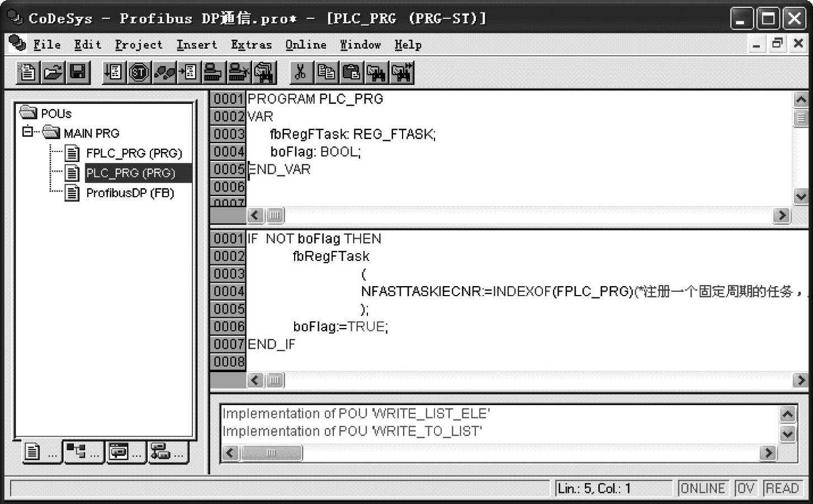Open the Project menu
Viewport: 813px width, 504px height.
click(x=139, y=45)
